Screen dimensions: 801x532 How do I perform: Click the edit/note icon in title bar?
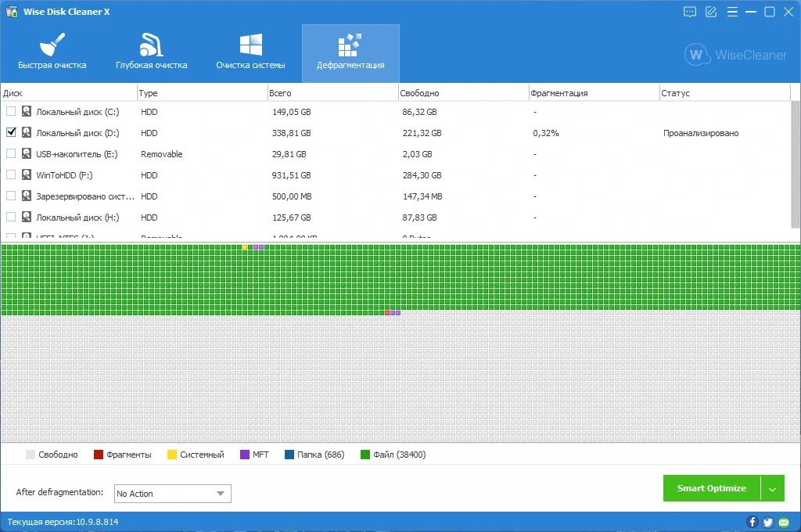pos(710,12)
